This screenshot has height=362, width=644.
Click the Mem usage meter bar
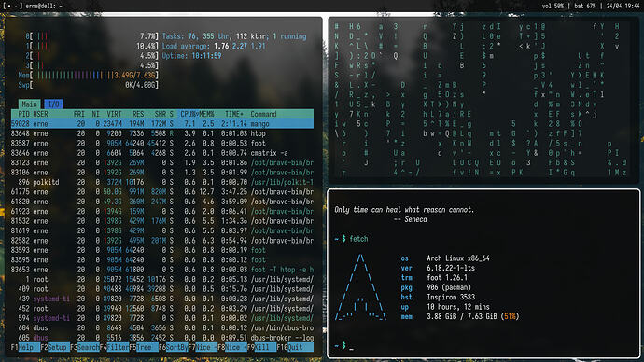[x=89, y=76]
